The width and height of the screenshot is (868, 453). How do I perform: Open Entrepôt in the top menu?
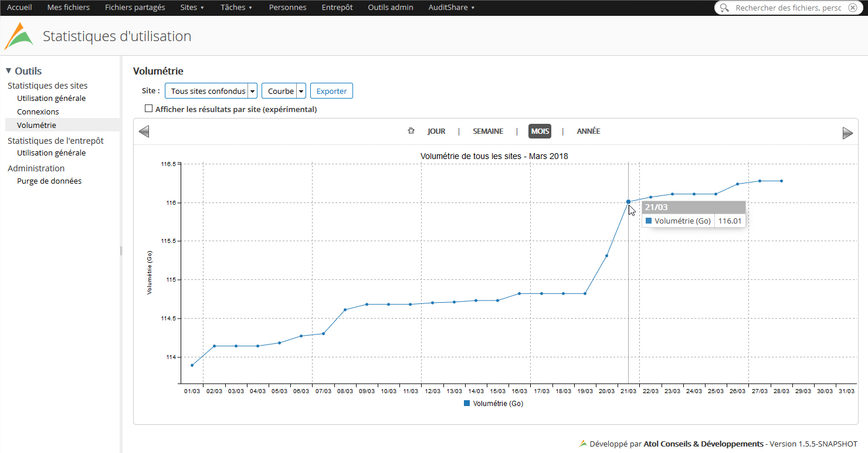click(337, 8)
